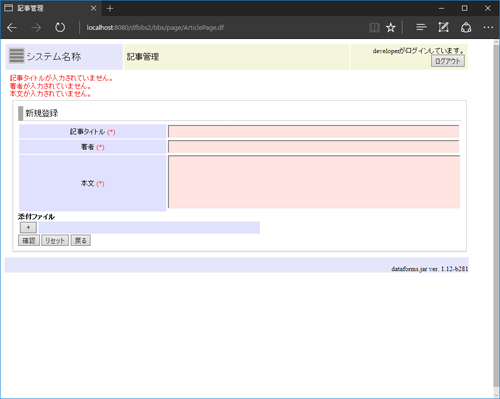The width and height of the screenshot is (500, 399).
Task: Open a new tab with plus button
Action: (110, 8)
